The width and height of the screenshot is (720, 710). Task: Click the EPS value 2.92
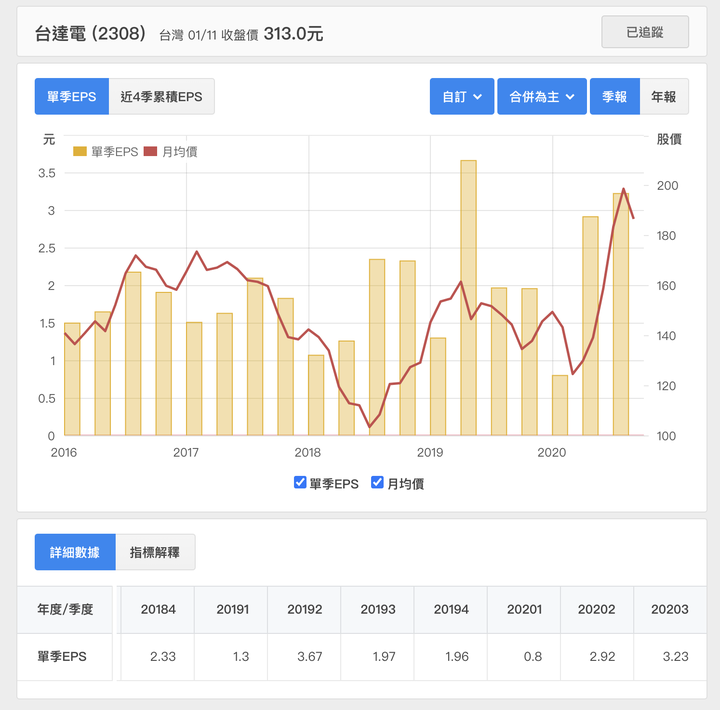pyautogui.click(x=602, y=656)
